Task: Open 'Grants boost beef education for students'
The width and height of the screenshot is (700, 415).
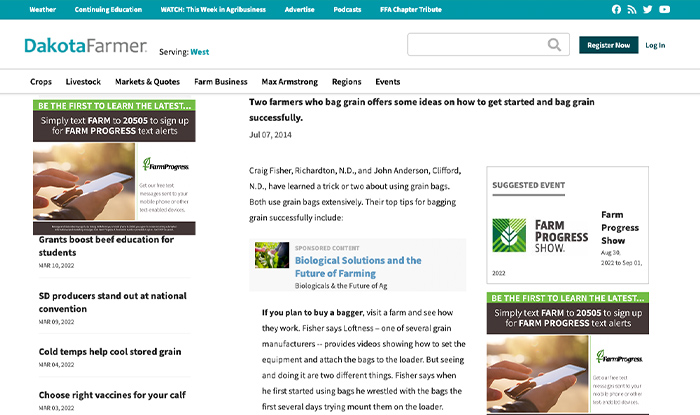Action: (106, 246)
